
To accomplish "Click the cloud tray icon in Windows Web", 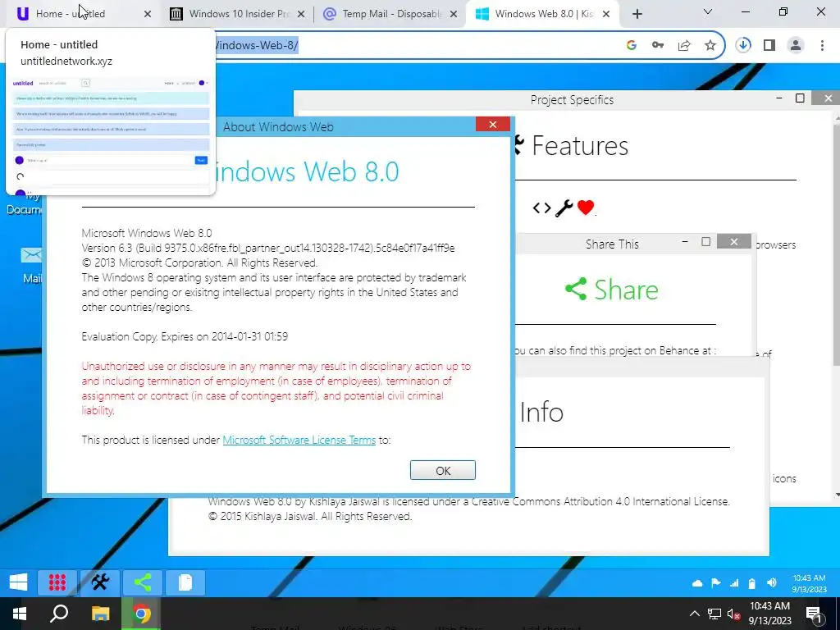I will point(697,583).
